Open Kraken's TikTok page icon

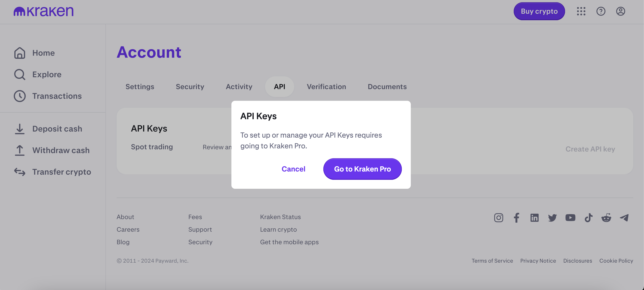pyautogui.click(x=588, y=217)
